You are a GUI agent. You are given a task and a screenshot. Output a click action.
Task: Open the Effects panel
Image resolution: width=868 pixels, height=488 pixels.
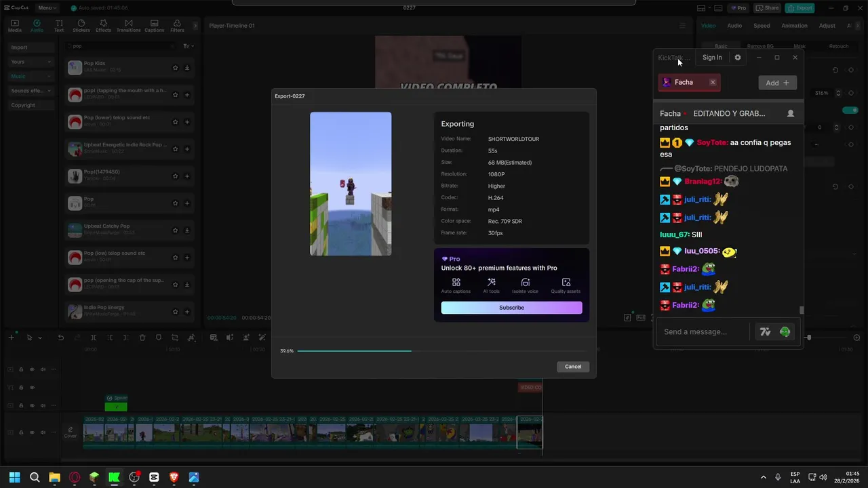(x=103, y=26)
